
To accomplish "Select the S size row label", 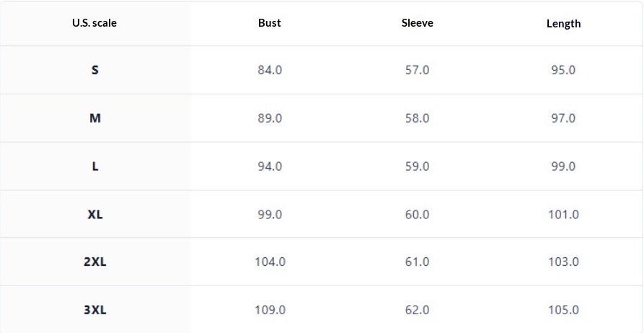I will tap(94, 71).
